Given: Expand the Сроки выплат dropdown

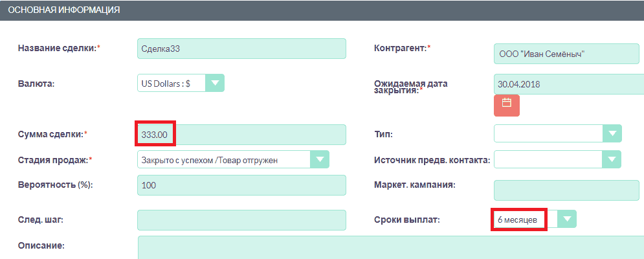Looking at the screenshot, I should (567, 219).
